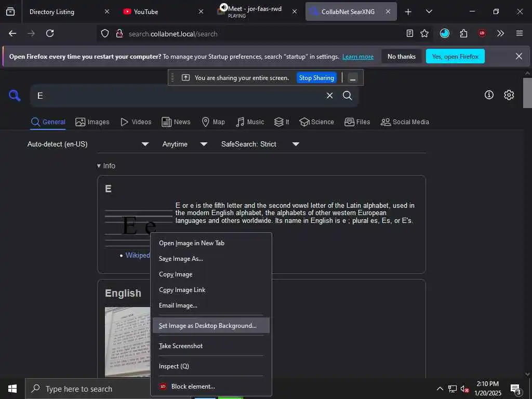Open the Auto-detect (en-US) language dropdown
532x399 pixels.
[88, 144]
